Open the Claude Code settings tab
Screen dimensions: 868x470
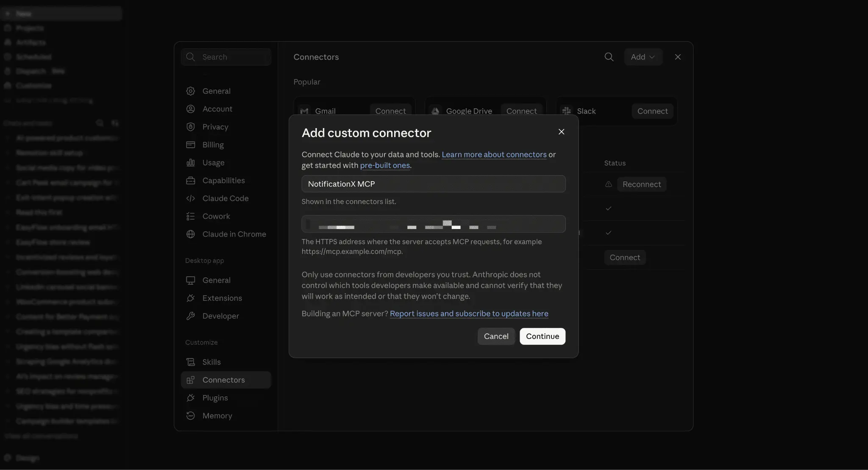225,198
